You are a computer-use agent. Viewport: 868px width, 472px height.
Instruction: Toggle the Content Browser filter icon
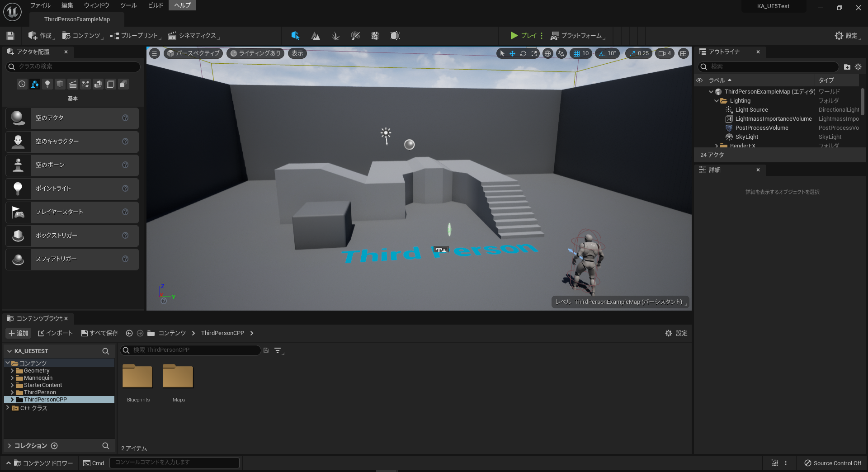(278, 350)
